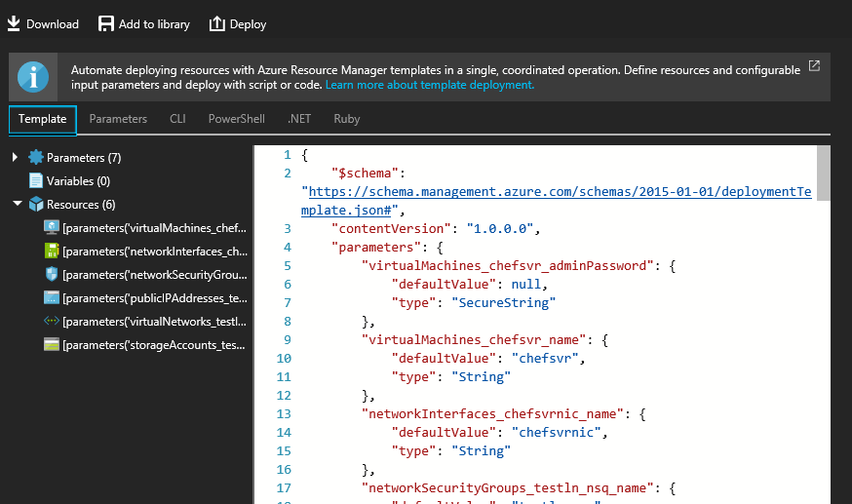852x504 pixels.
Task: Select Variables (0) in the tree
Action: (78, 181)
